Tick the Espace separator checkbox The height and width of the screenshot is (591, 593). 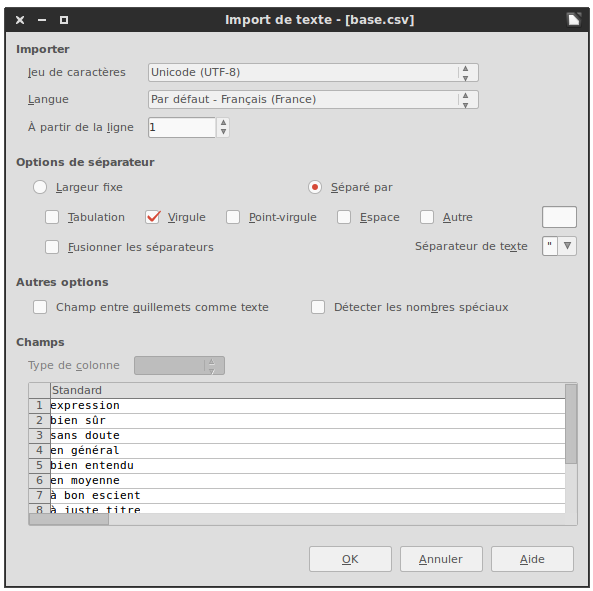(x=344, y=217)
